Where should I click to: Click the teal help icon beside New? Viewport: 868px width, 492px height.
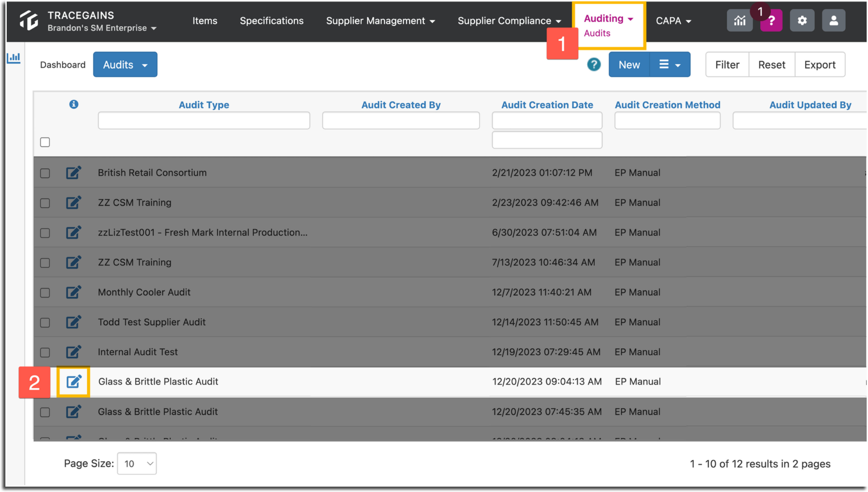pos(594,64)
